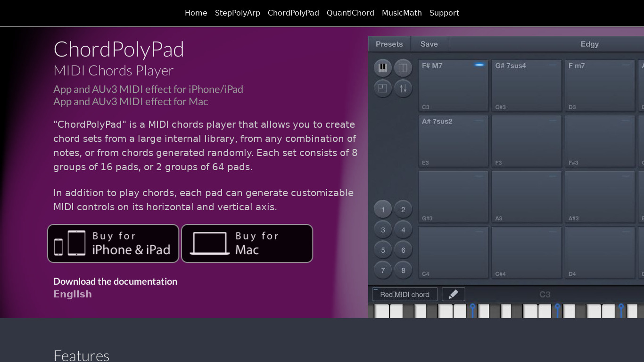Screen dimensions: 644x362
Task: Click the lit blue indicator on F# M7 pad
Action: [479, 65]
